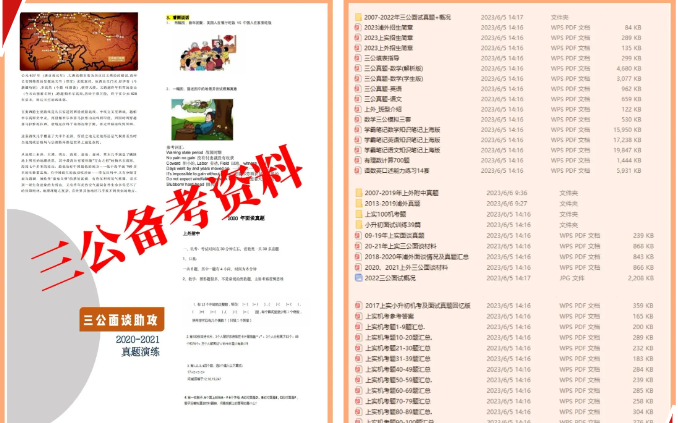The width and height of the screenshot is (678, 423).
Task: Click the PDF icon beside 09-19年上实面谈真题
Action: (x=358, y=236)
